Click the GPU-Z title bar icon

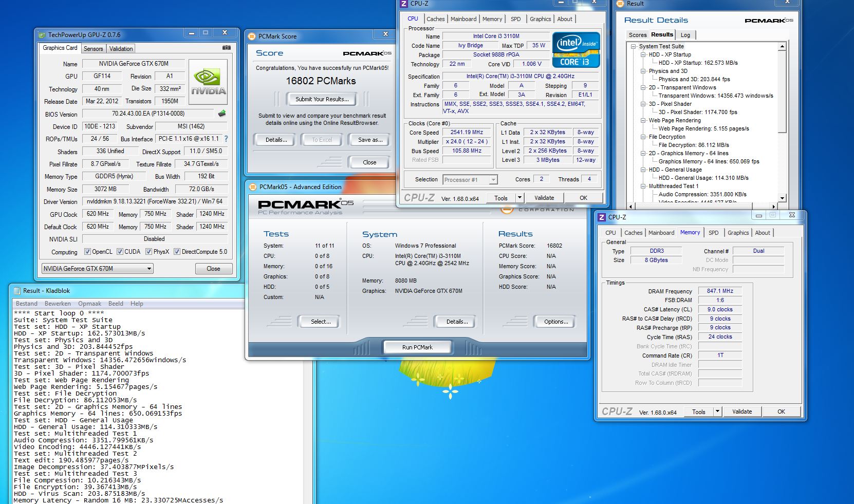pyautogui.click(x=42, y=35)
